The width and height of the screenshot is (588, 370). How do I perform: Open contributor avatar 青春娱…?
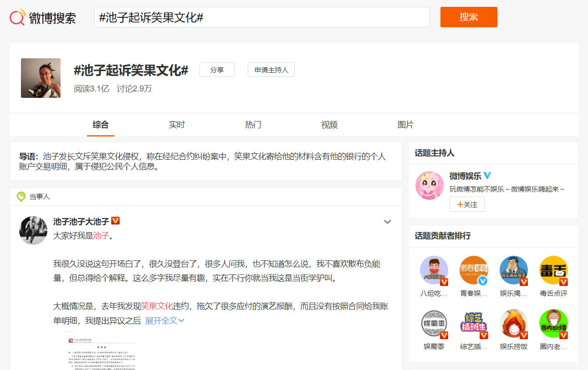tap(474, 270)
